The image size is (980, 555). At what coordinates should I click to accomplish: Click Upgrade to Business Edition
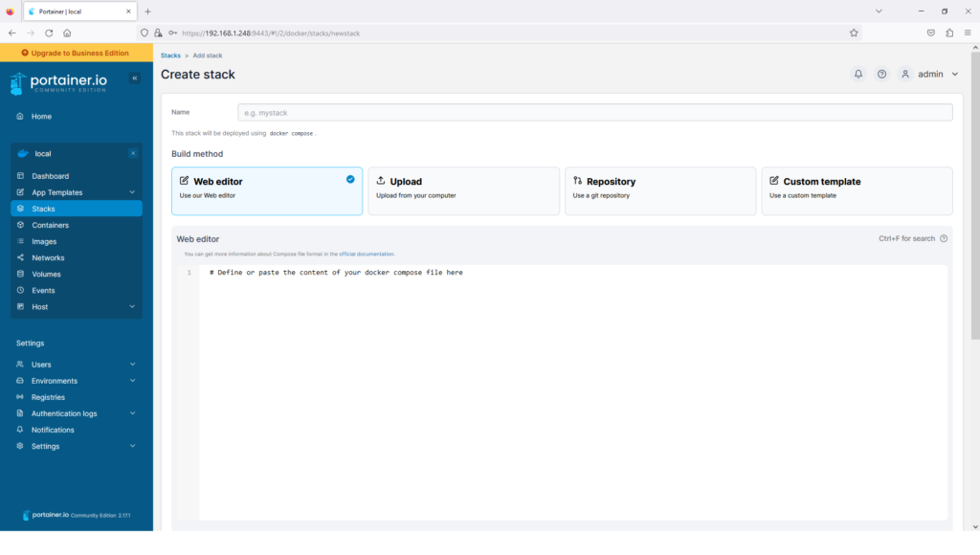tap(76, 53)
